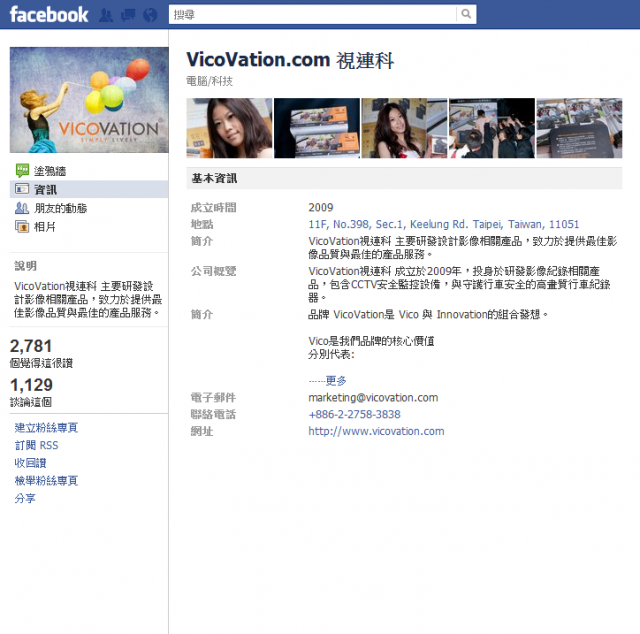Click the VicoVation balloon profile picture
The width and height of the screenshot is (640, 634).
(x=89, y=100)
